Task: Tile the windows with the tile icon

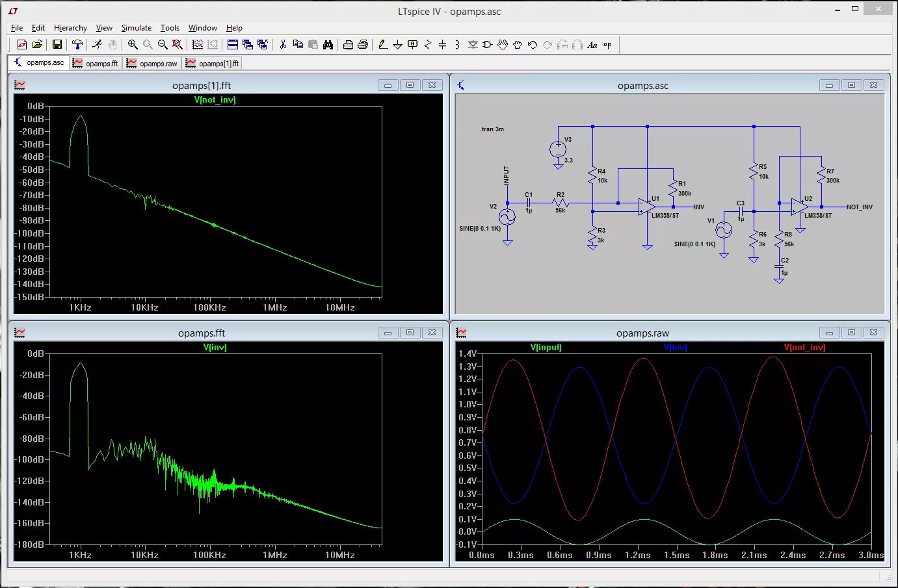Action: click(x=232, y=45)
